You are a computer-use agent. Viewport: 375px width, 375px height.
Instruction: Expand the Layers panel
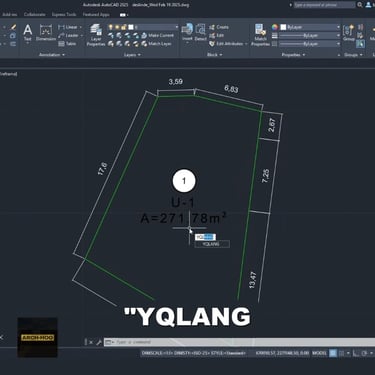click(132, 55)
